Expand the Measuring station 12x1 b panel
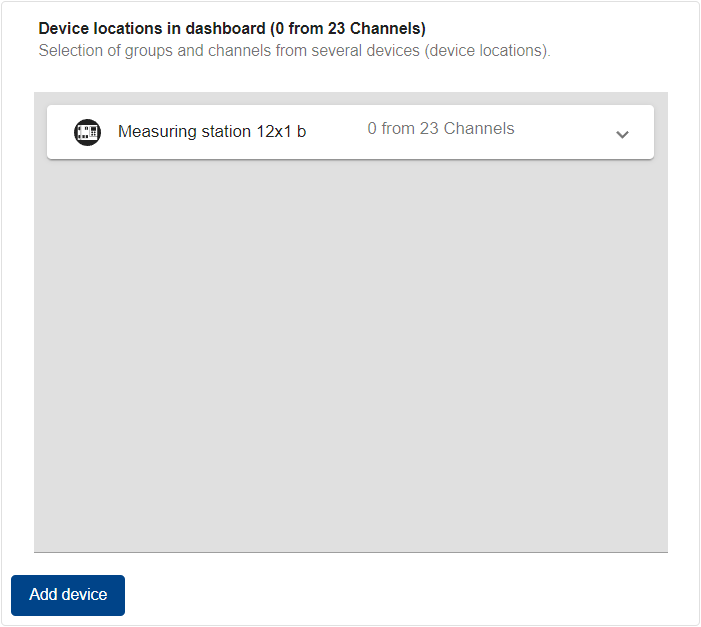Image resolution: width=701 pixels, height=627 pixels. 622,134
